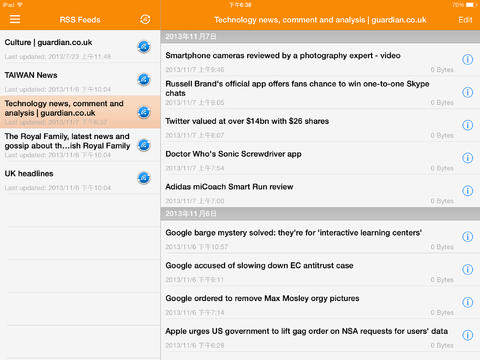Open Russell Brand's official app article
The height and width of the screenshot is (360, 480).
tap(320, 92)
